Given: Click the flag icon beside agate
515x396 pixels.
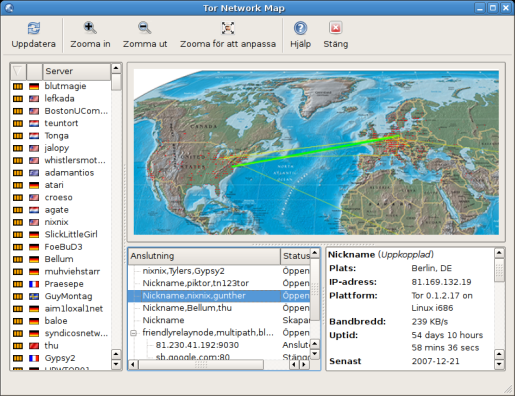Looking at the screenshot, I should click(x=34, y=210).
